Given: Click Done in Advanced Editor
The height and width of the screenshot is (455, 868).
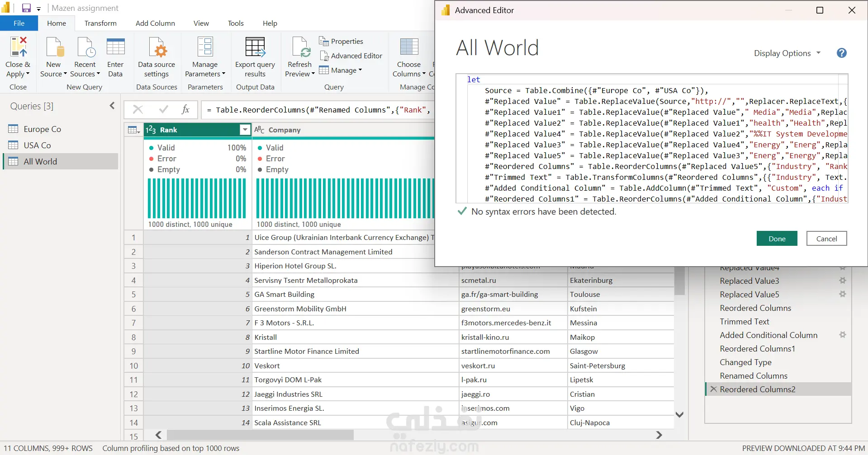Looking at the screenshot, I should pos(777,239).
